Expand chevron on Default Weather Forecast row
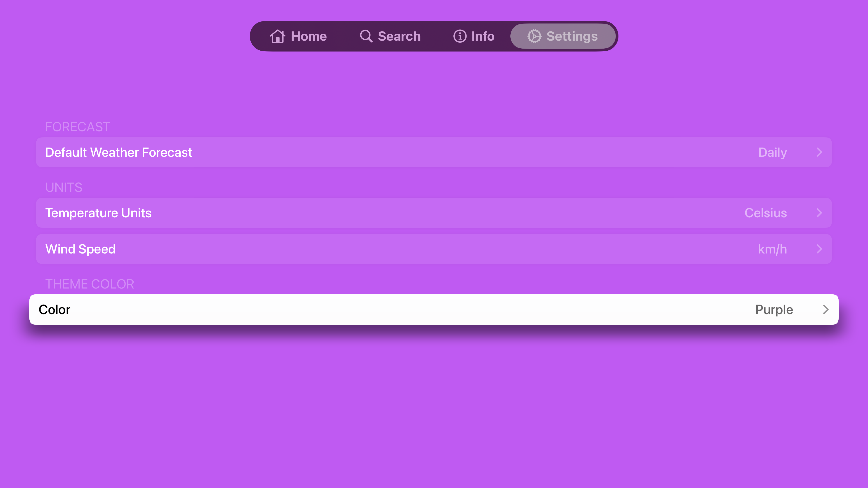Screen dimensions: 868x488 (x=819, y=152)
